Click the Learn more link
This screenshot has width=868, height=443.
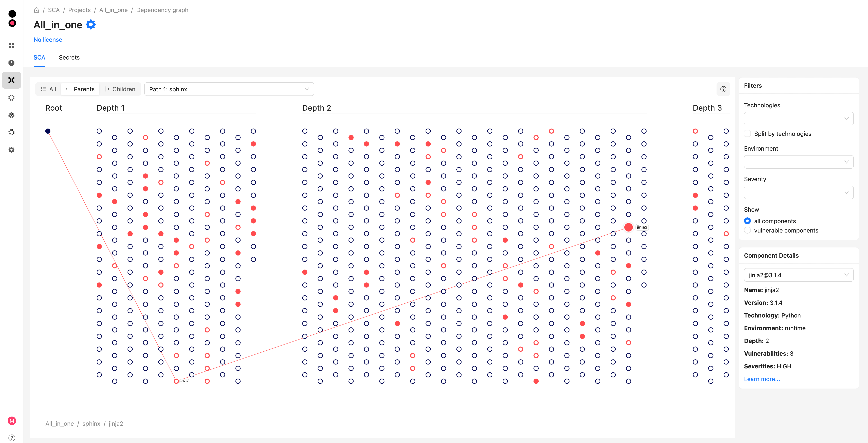762,379
